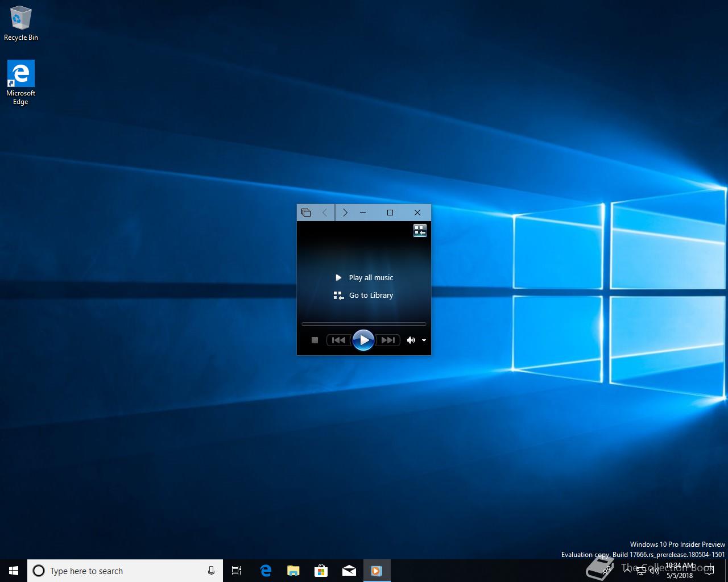Open the Windows Start menu
The height and width of the screenshot is (582, 728).
click(14, 571)
